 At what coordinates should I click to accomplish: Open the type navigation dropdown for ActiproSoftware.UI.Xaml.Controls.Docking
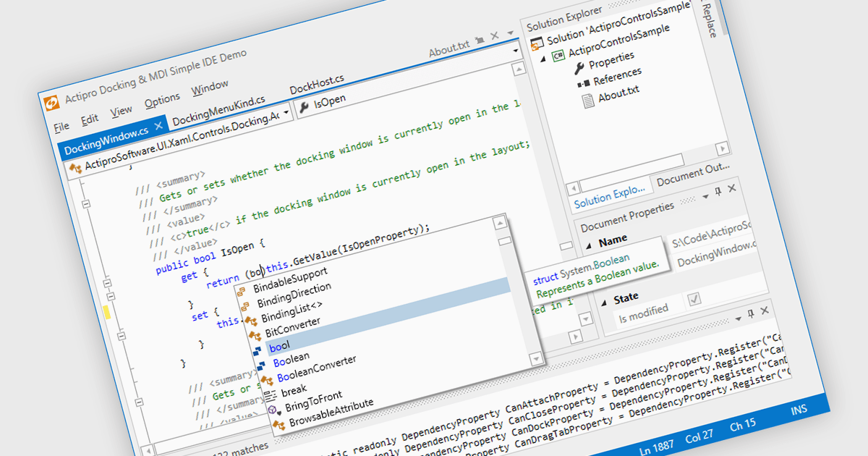click(286, 114)
